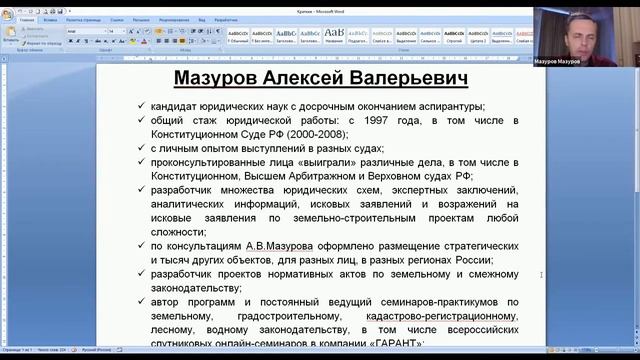Apply the Цитата 2 style
This screenshot has height=360, width=640.
tap(478, 36)
